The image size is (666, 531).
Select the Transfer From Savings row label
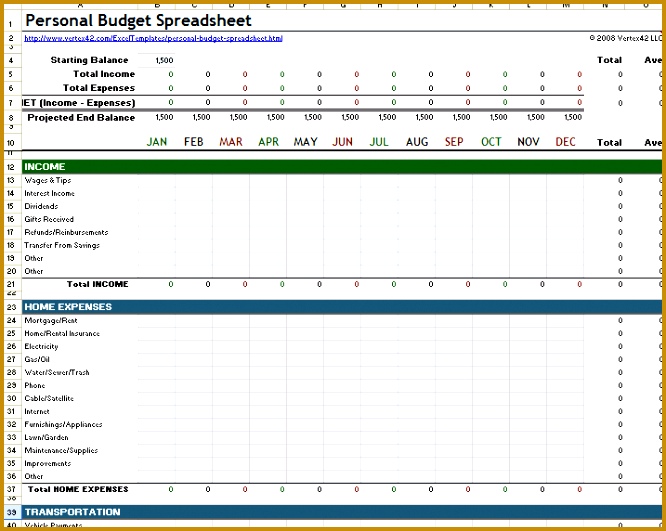point(62,245)
